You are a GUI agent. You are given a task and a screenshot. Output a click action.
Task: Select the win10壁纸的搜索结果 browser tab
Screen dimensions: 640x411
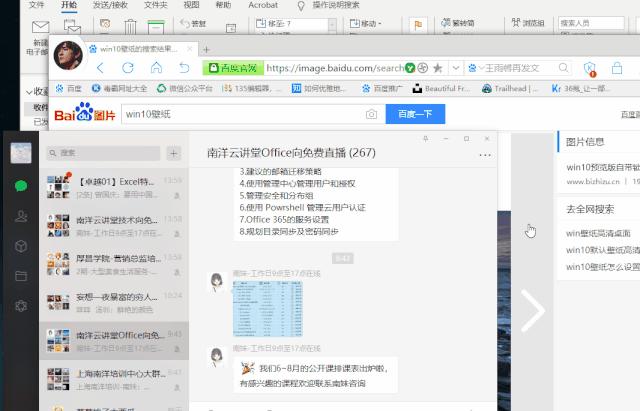(x=141, y=49)
